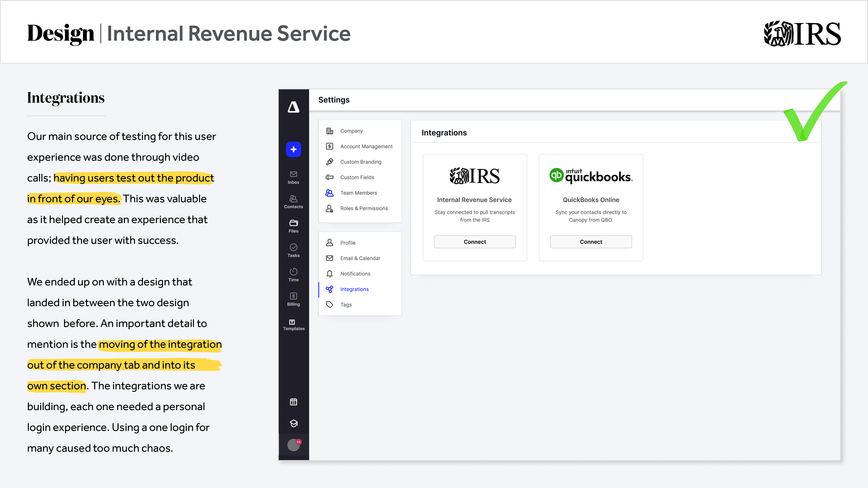Click the Profile person icon
The height and width of the screenshot is (488, 868).
[x=330, y=242]
